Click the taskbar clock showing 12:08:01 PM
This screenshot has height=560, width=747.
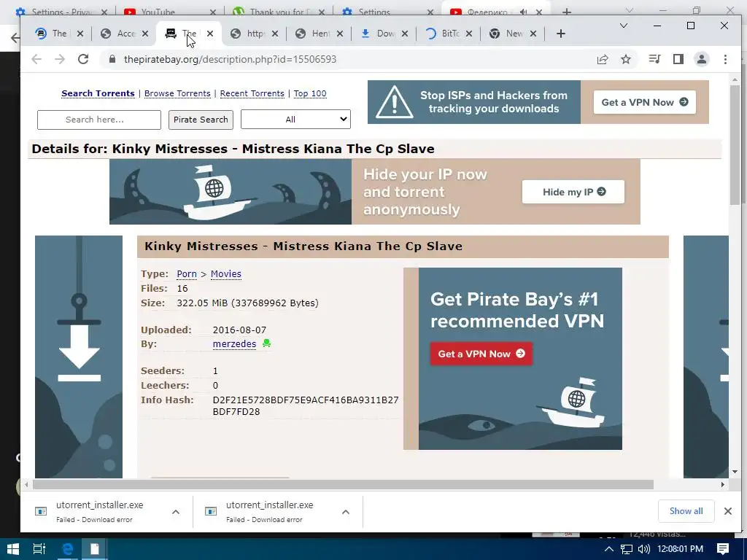(681, 549)
